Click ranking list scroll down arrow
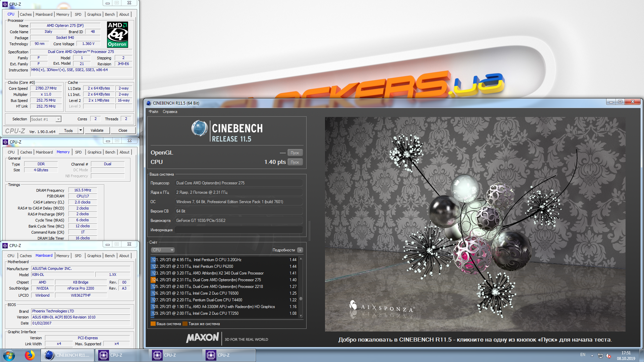644x362 pixels. pos(301,316)
